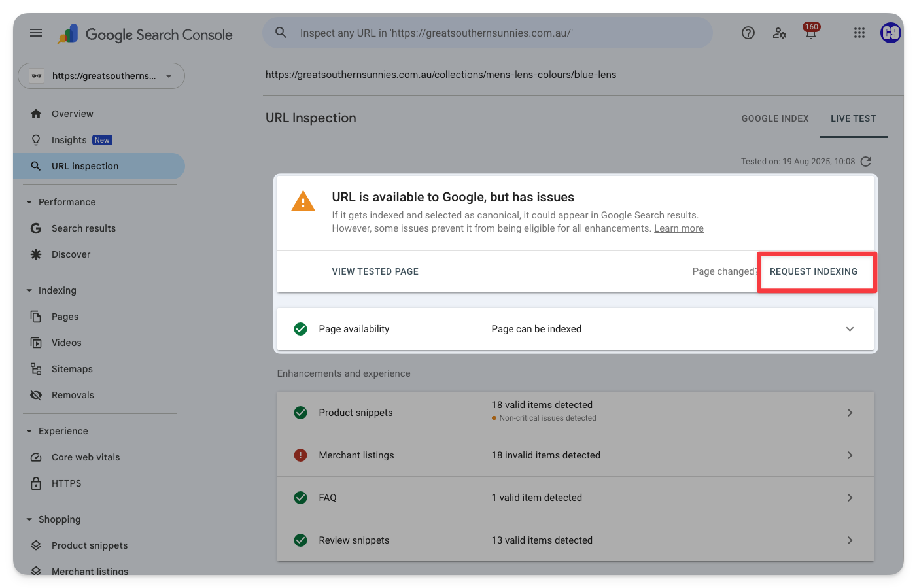917x588 pixels.
Task: Expand the Page availability row
Action: click(850, 329)
